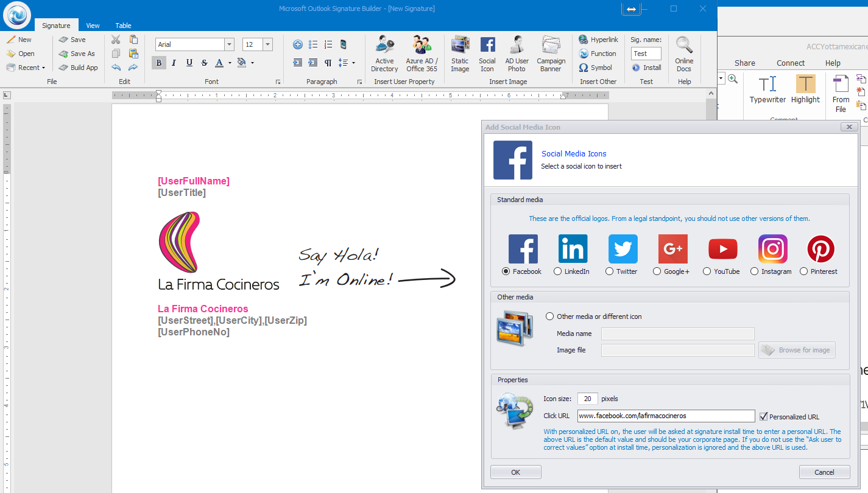Open Connect menu in background window
Viewport: 868px width, 493px height.
[791, 63]
